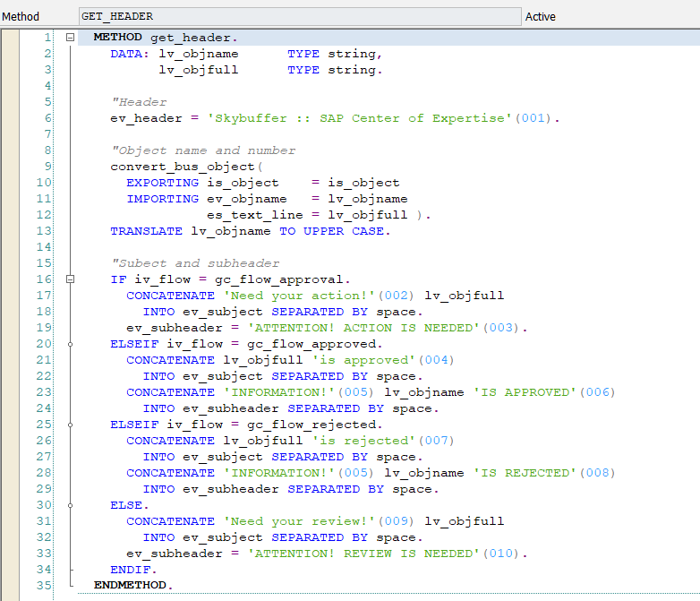The image size is (700, 601).
Task: Click the EXPORTING keyword on line 10
Action: [163, 183]
